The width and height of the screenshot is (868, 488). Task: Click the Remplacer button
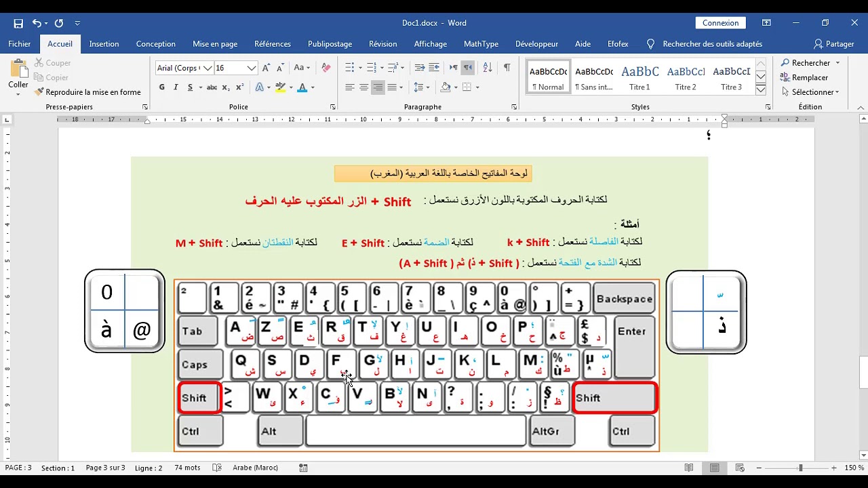pyautogui.click(x=804, y=78)
